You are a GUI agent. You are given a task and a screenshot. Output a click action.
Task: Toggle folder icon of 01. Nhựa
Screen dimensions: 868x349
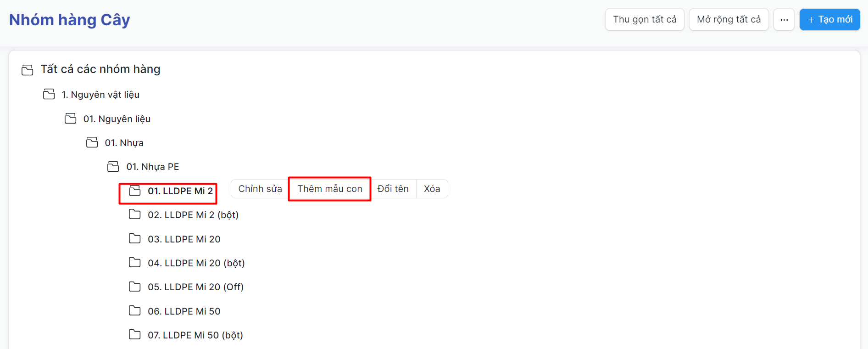[x=92, y=142]
